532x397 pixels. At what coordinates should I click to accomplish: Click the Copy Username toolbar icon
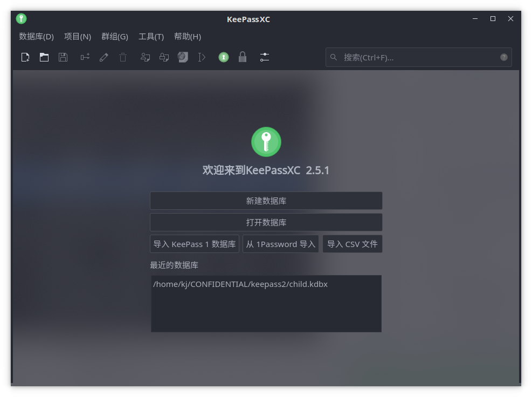pos(145,57)
